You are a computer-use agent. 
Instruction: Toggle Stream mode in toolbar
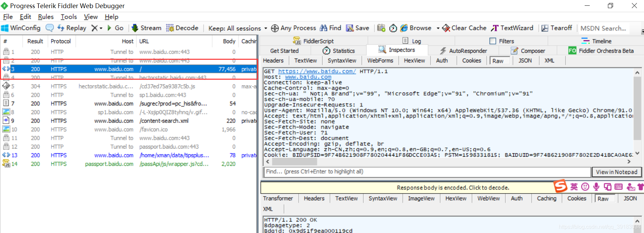(x=146, y=28)
